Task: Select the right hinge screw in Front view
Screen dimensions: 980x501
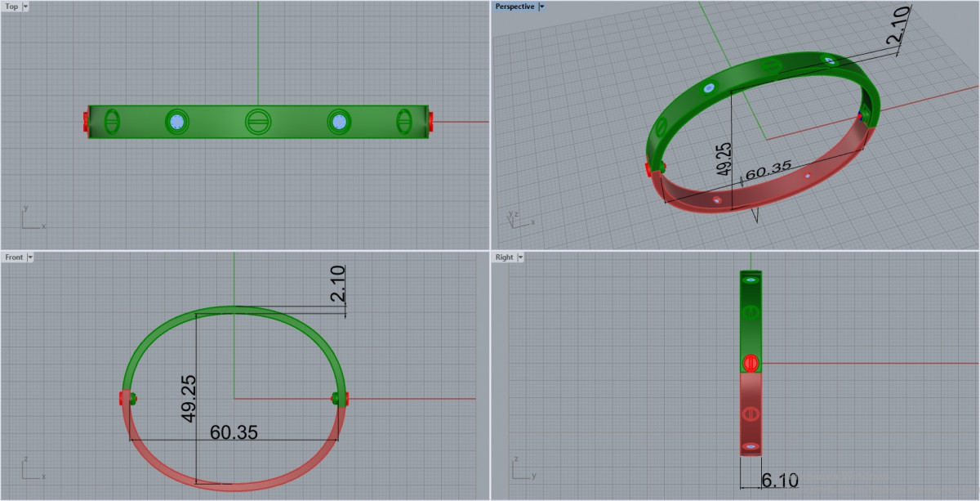Action: [342, 398]
